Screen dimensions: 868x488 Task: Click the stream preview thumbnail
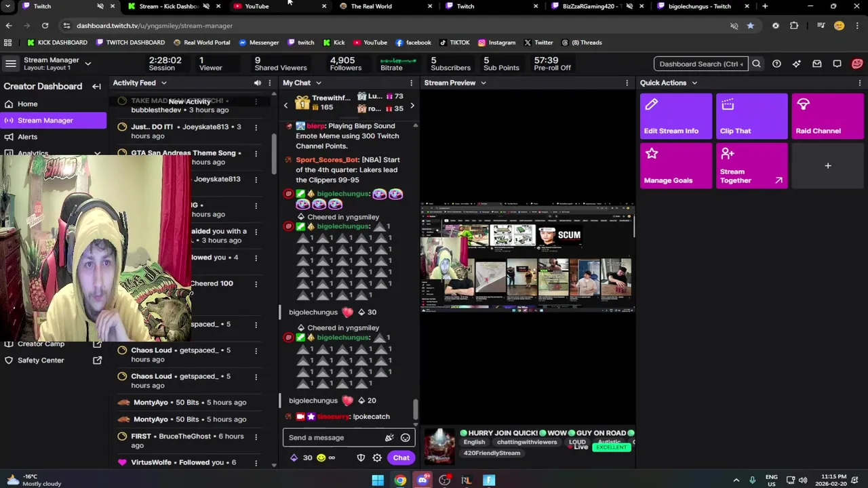(x=527, y=256)
